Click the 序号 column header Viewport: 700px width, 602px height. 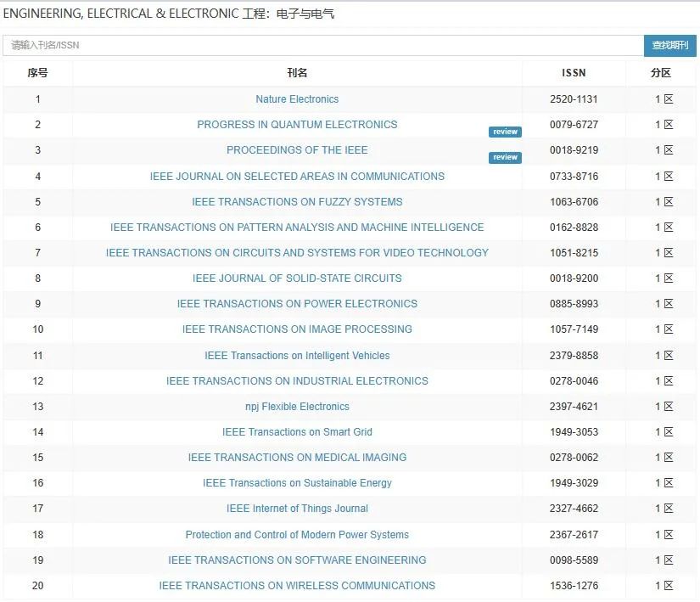(37, 73)
